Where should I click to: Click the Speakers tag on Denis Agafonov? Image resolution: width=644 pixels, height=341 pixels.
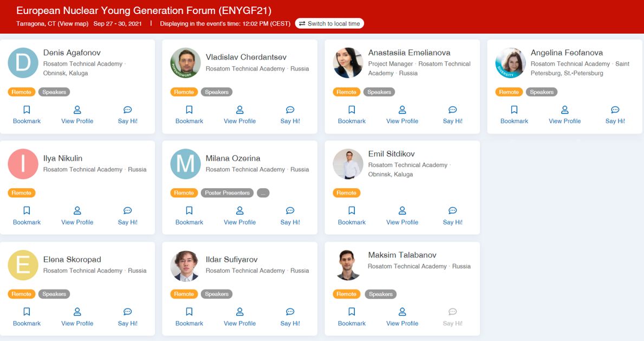(54, 92)
